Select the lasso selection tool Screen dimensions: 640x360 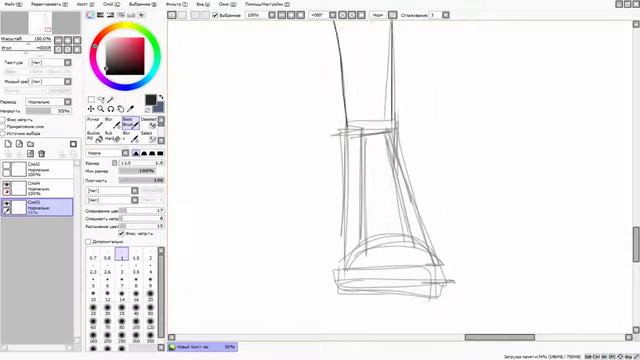[101, 100]
